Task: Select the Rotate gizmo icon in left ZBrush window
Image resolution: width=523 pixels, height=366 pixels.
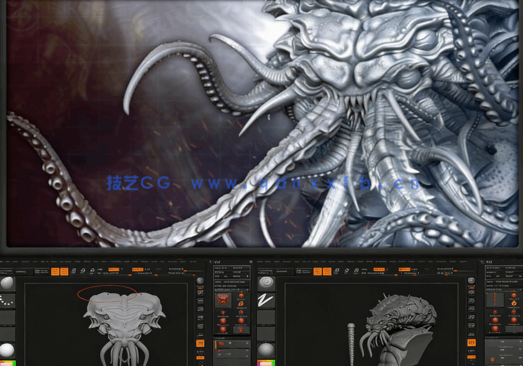Action: click(92, 271)
